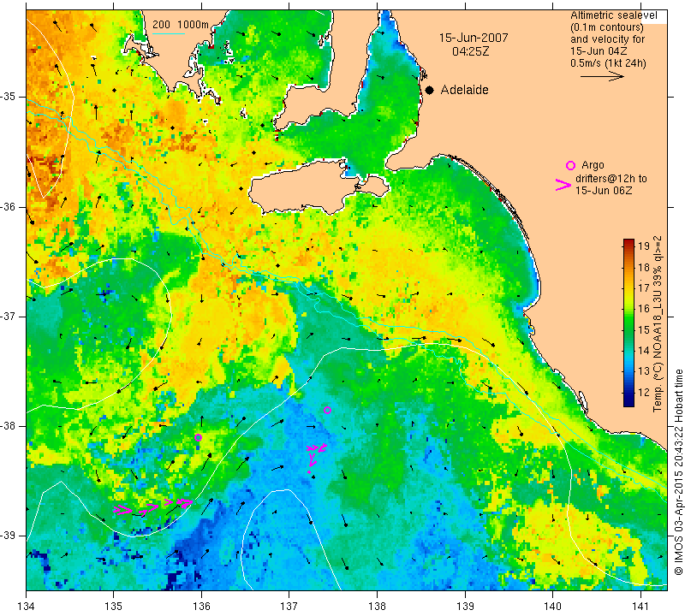Click the Argo float circle near 137.4, -38
This screenshot has height=616, width=685.
click(327, 410)
